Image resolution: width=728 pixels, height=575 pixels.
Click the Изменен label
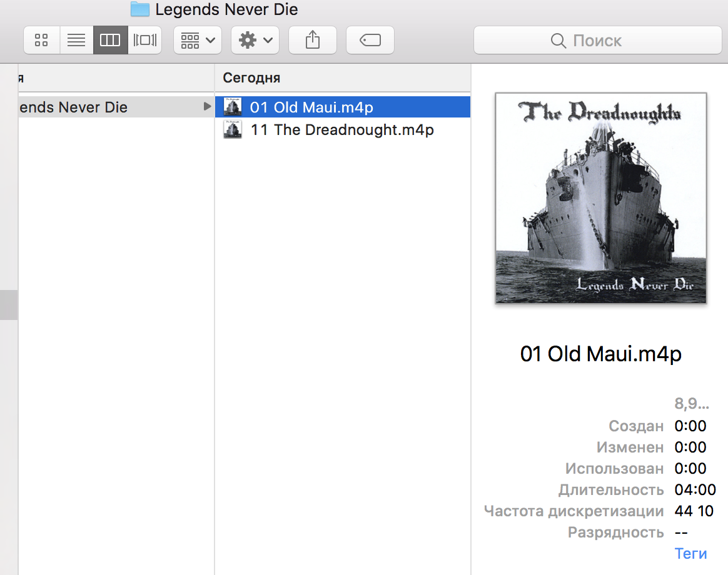(x=630, y=447)
